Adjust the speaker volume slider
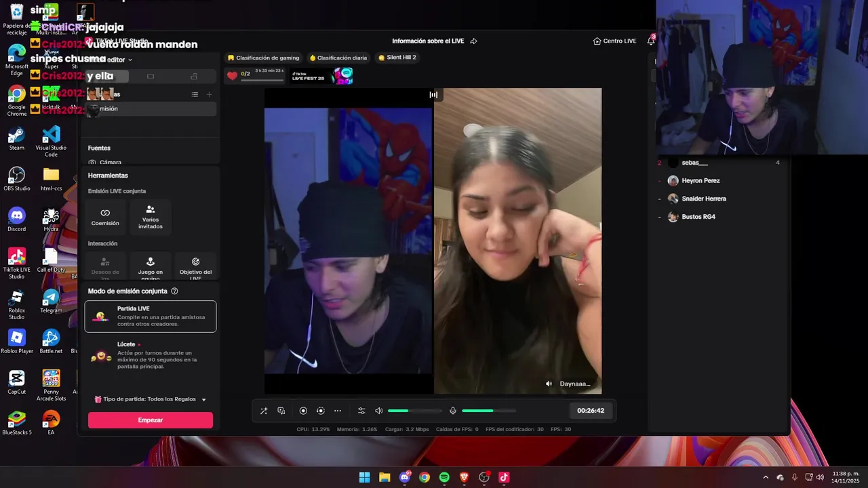The height and width of the screenshot is (488, 868). [414, 411]
